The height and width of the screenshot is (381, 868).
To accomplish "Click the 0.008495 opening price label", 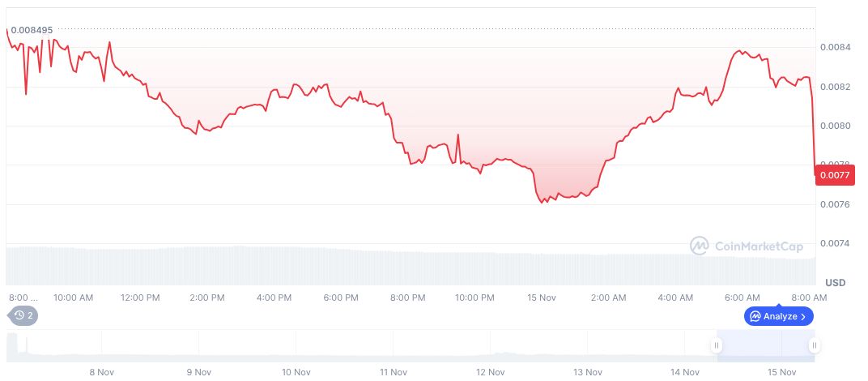I will pos(32,30).
